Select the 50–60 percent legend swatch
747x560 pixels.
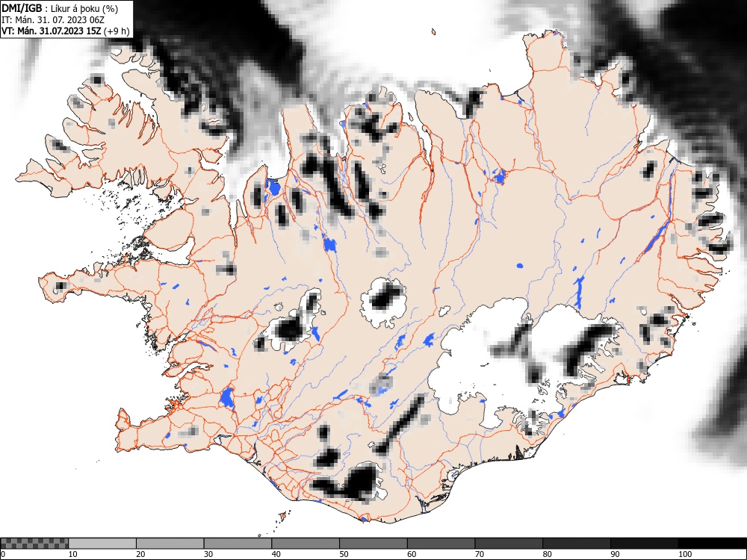[373, 544]
